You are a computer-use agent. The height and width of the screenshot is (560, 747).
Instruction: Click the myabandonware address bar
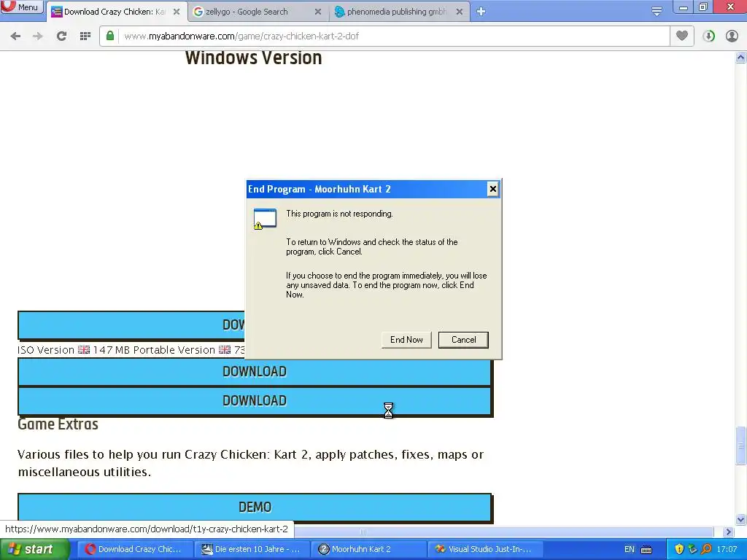(384, 36)
